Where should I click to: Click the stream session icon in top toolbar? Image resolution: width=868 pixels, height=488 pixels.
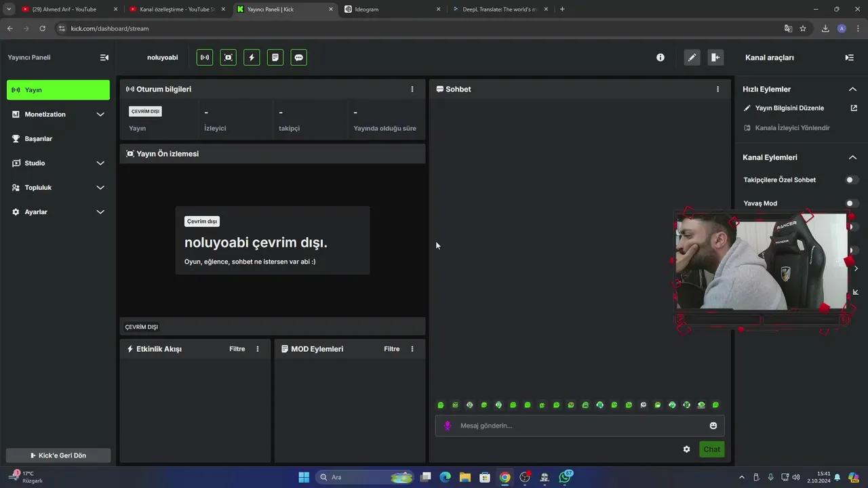tap(205, 58)
